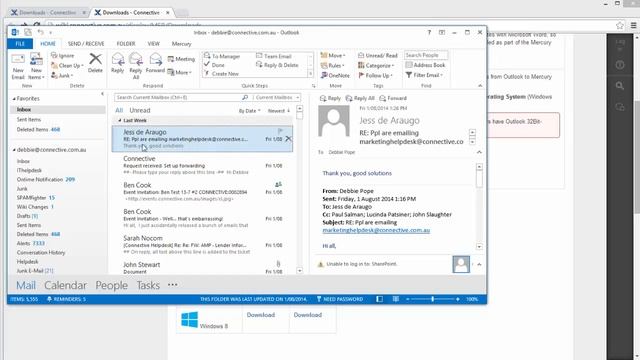The width and height of the screenshot is (640, 360).
Task: Click Reply All in the reading pane
Action: 360,98
